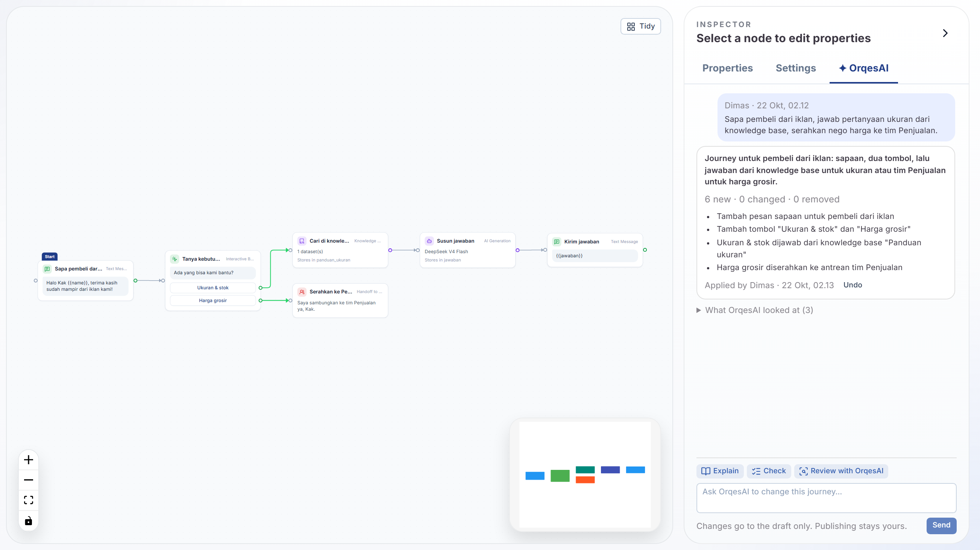Focus the Ask OrqesAI input field
The height and width of the screenshot is (550, 980).
[826, 498]
